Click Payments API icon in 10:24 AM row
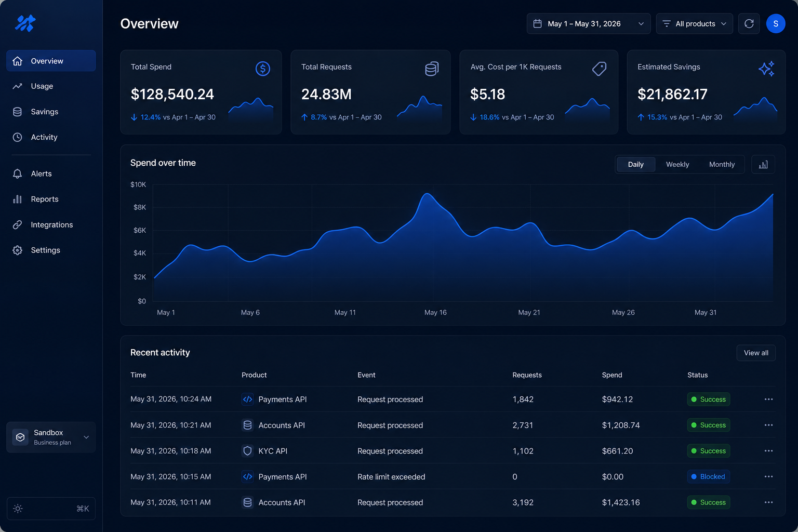 coord(248,400)
